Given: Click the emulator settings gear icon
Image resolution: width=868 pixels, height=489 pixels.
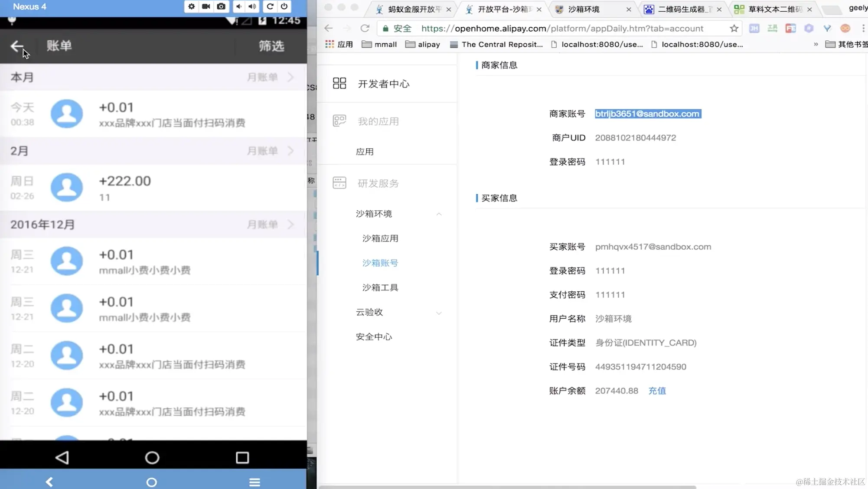Looking at the screenshot, I should click(x=191, y=7).
